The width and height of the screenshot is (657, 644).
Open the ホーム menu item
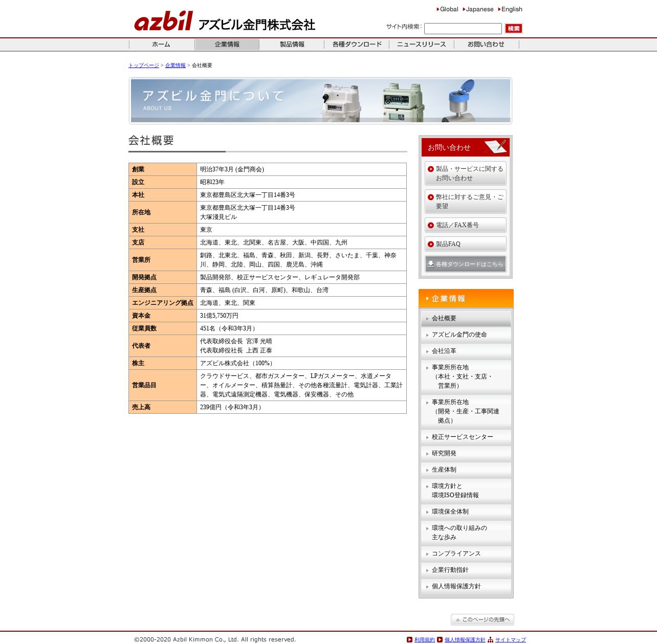pyautogui.click(x=161, y=45)
